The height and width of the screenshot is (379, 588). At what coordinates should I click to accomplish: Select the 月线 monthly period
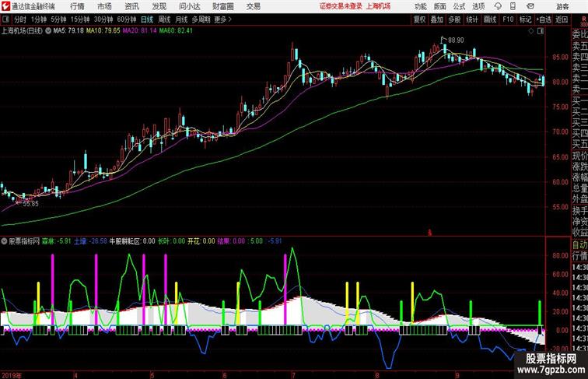click(x=181, y=19)
